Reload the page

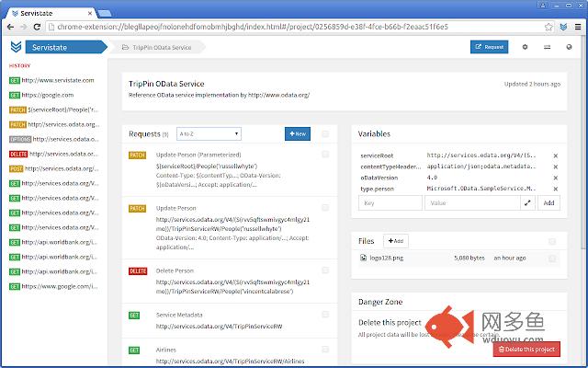[x=37, y=27]
